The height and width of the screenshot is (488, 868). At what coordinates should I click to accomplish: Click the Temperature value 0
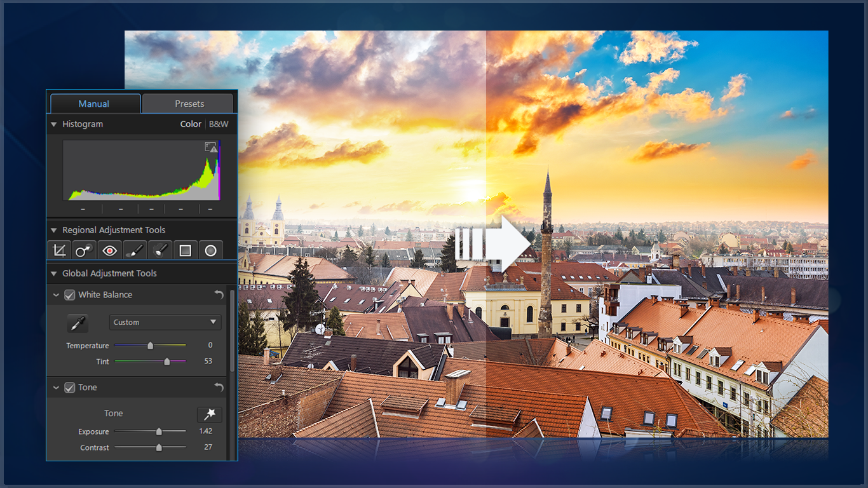[x=210, y=345]
